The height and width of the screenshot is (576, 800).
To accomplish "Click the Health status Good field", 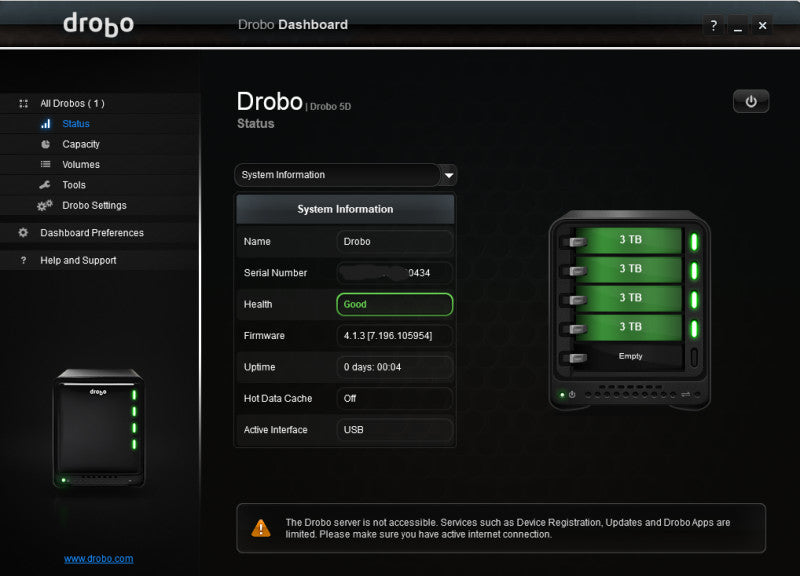I will 394,304.
